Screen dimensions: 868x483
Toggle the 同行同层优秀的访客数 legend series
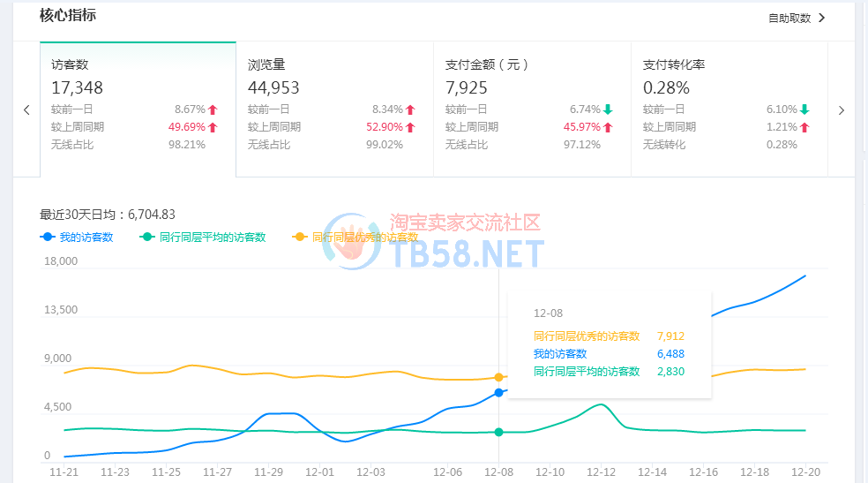tap(355, 237)
